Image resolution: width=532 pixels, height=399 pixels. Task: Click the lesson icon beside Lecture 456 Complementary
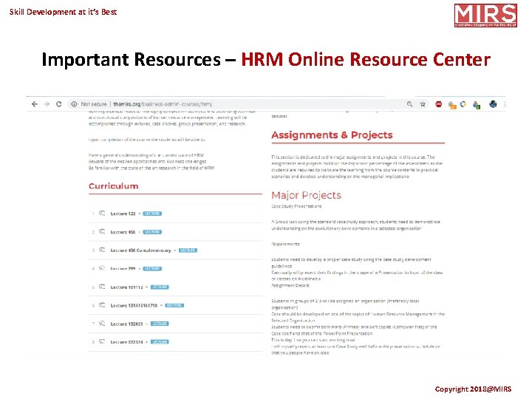(102, 250)
